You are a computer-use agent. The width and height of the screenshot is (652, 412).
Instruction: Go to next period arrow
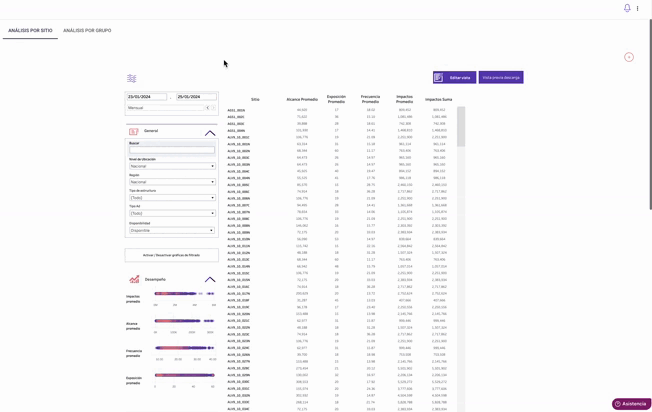tap(213, 108)
